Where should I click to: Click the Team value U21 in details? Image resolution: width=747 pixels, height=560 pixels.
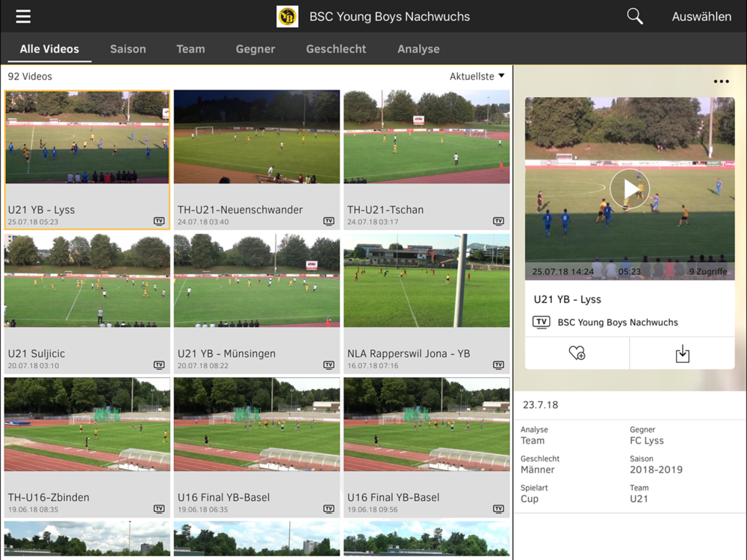click(639, 499)
